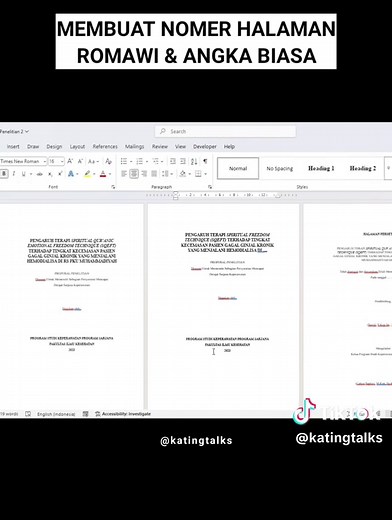The height and width of the screenshot is (520, 392).
Task: Click the first page thumbnail in the document
Action: point(71,307)
